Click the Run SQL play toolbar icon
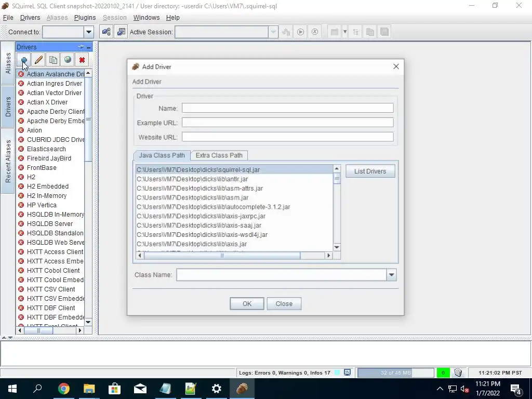Screen dimensions: 532x399 (x=300, y=32)
